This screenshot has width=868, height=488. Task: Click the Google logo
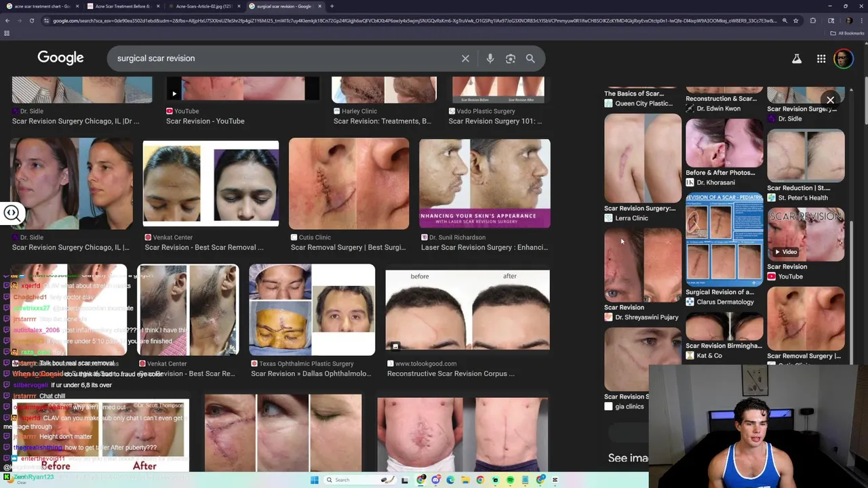click(x=60, y=58)
